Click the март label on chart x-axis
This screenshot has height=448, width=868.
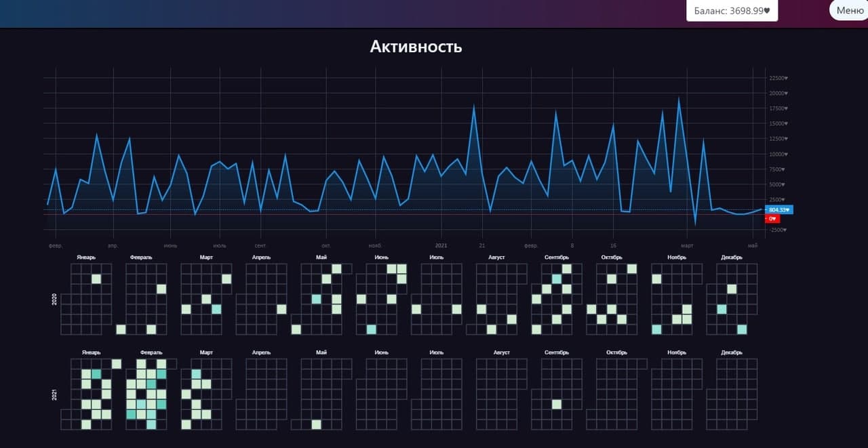[687, 245]
